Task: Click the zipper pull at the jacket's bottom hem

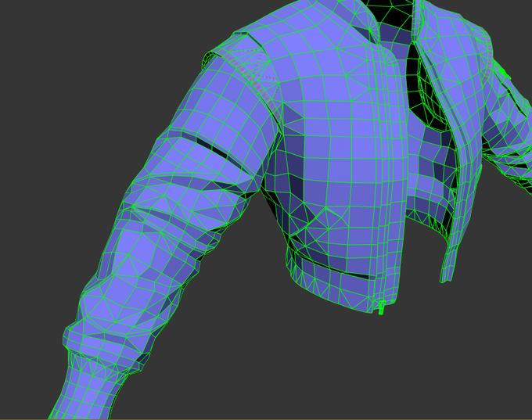Action: click(381, 307)
